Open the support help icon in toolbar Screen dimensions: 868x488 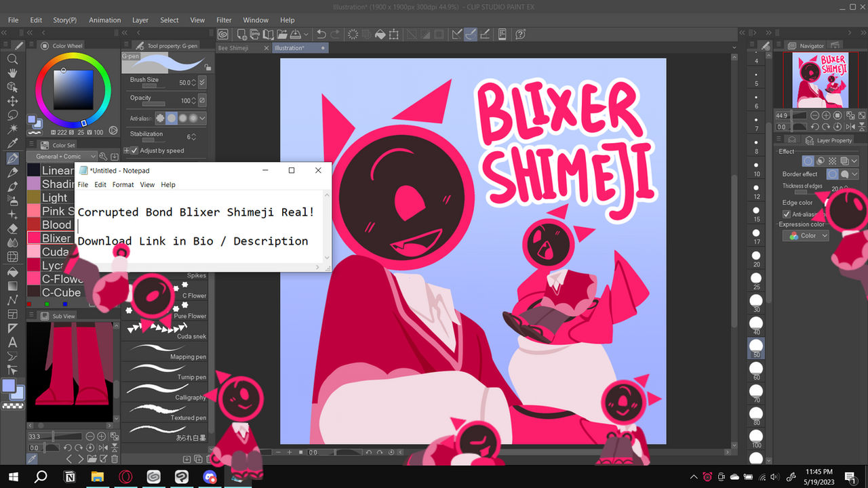[521, 34]
